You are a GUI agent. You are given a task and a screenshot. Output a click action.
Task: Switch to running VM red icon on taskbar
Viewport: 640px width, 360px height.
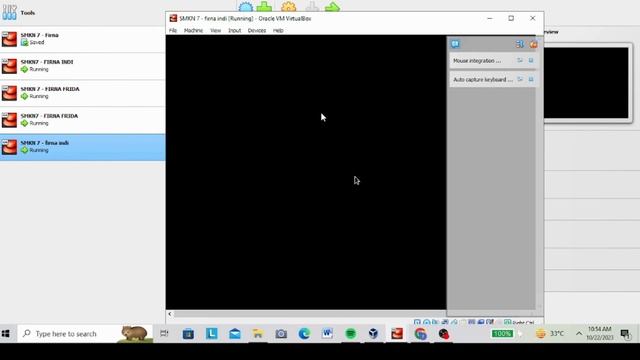(397, 334)
